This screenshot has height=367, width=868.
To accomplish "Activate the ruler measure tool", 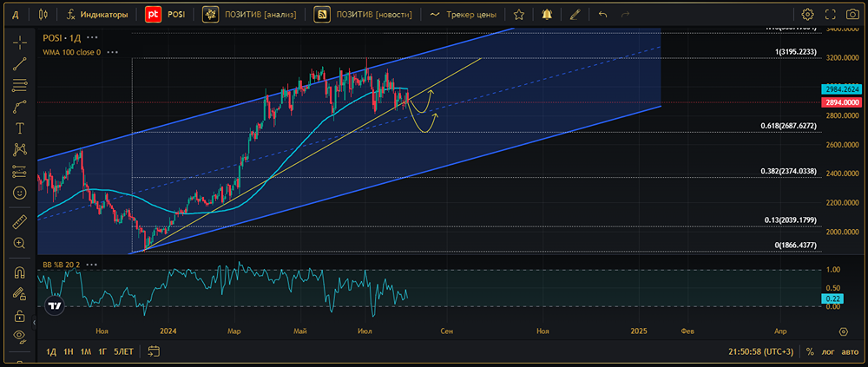I will pyautogui.click(x=19, y=222).
